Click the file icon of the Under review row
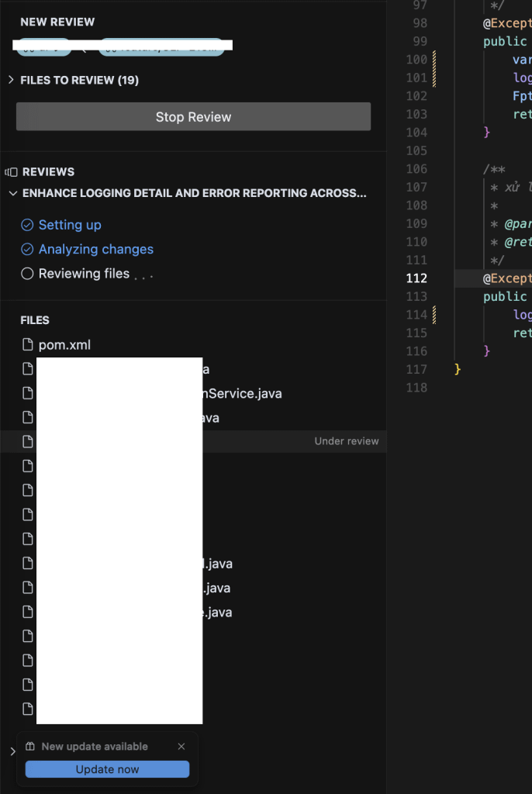The width and height of the screenshot is (532, 794). 28,441
